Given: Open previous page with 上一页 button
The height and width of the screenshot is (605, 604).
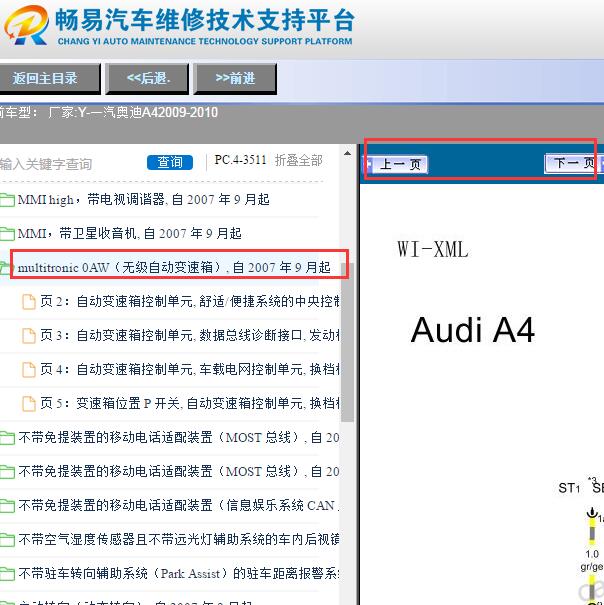Looking at the screenshot, I should [x=398, y=165].
